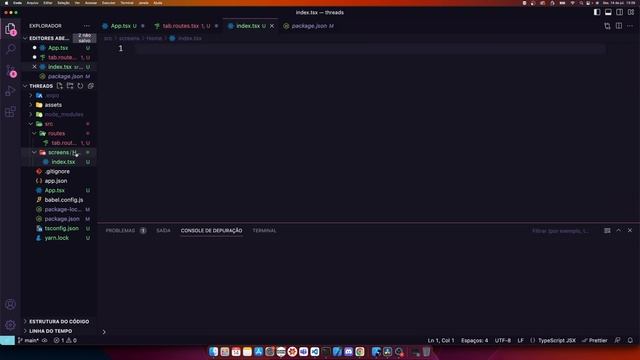
Task: Split the editor to the right
Action: pos(619,26)
